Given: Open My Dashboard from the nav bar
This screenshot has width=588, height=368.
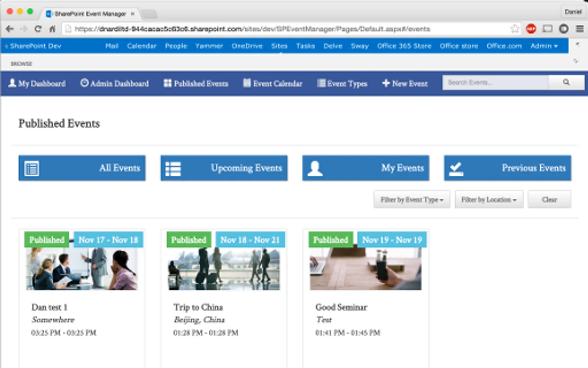Looking at the screenshot, I should [x=37, y=84].
